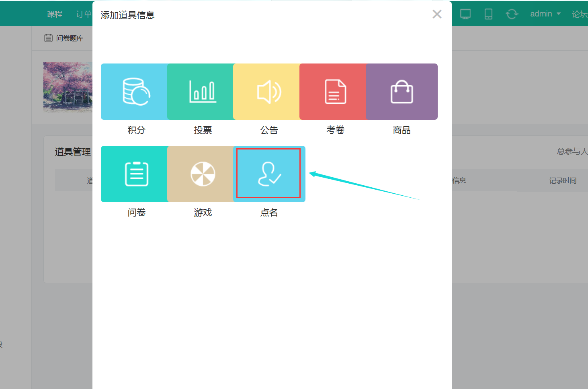588x389 pixels.
Task: Switch to mobile preview phone icon
Action: coord(488,14)
